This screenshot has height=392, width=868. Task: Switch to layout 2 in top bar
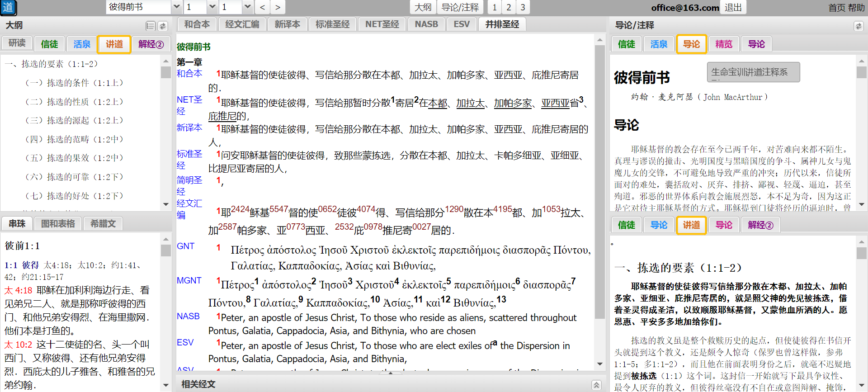click(x=509, y=7)
